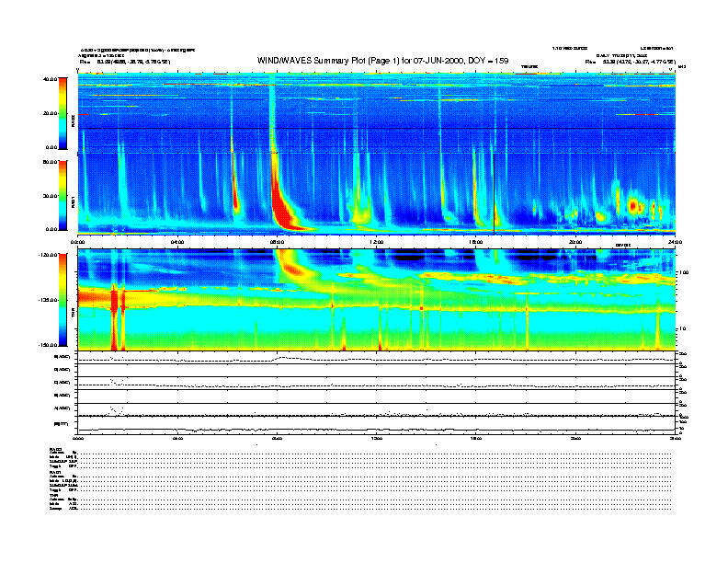Screen dimensions: 728x563
Task: Click the 08:00 label below RAD1 spectrogram
Action: tap(277, 242)
